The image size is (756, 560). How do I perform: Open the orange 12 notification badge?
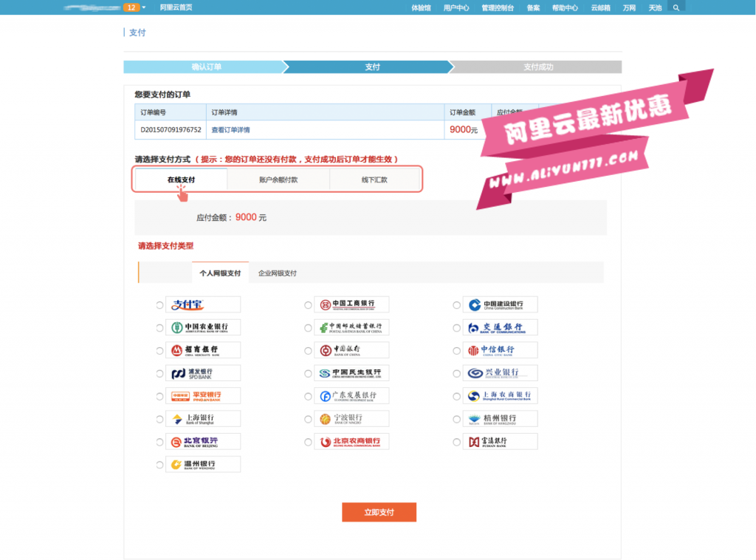coord(131,7)
